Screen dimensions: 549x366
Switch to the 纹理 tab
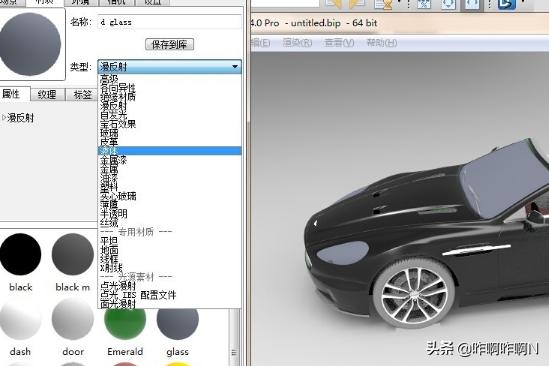click(48, 95)
